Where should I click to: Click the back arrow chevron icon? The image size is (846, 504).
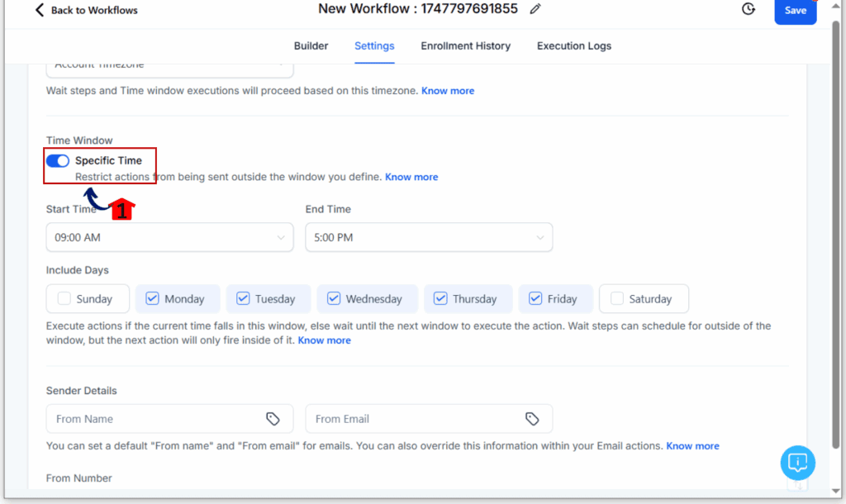tap(40, 10)
